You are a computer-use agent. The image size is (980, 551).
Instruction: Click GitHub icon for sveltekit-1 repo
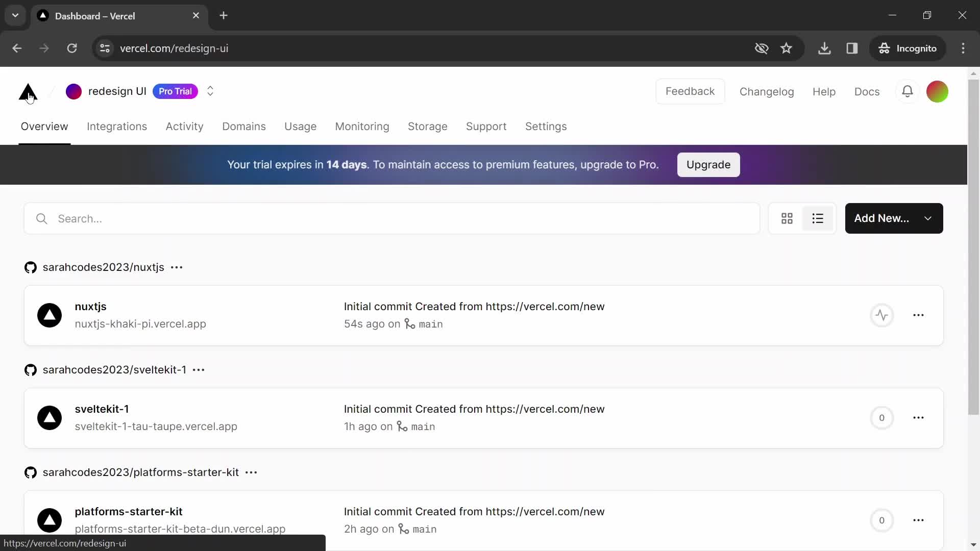[x=31, y=370]
